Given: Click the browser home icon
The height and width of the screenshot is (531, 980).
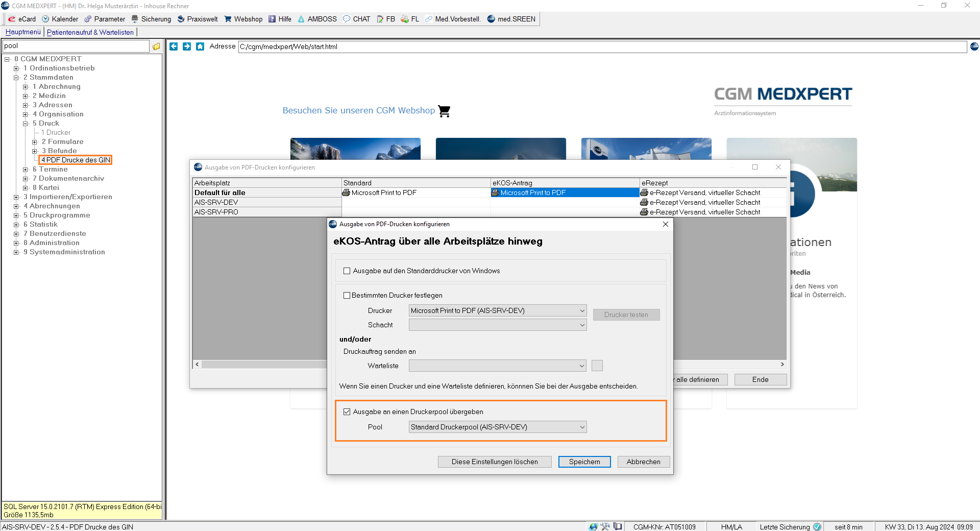Looking at the screenshot, I should pyautogui.click(x=200, y=46).
